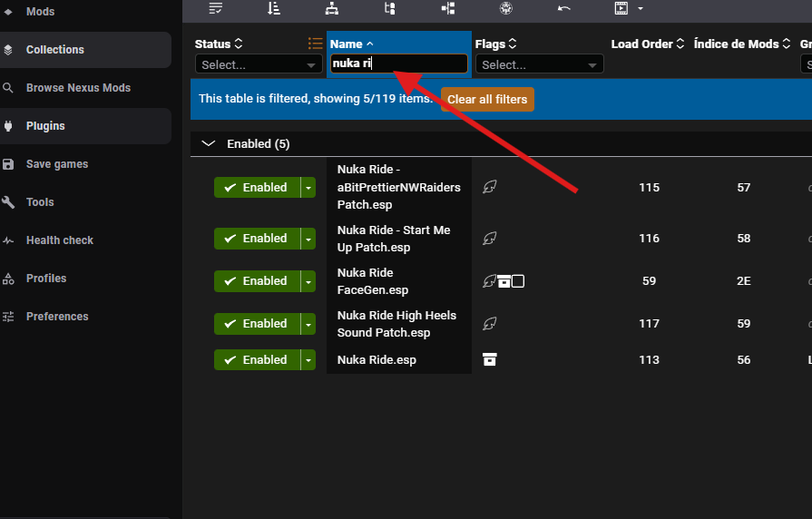Open the Plugins page
Image resolution: width=812 pixels, height=519 pixels.
click(x=85, y=126)
